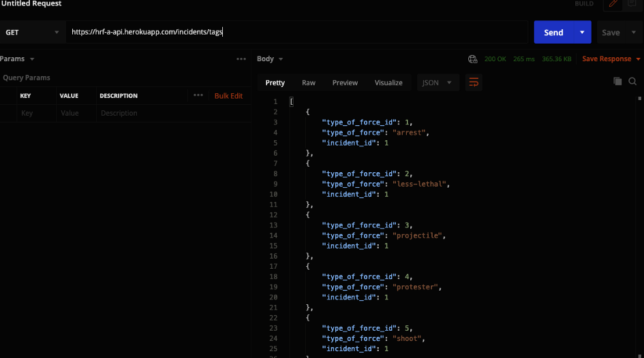Switch to the Pretty view tab
This screenshot has width=644, height=358.
click(275, 82)
